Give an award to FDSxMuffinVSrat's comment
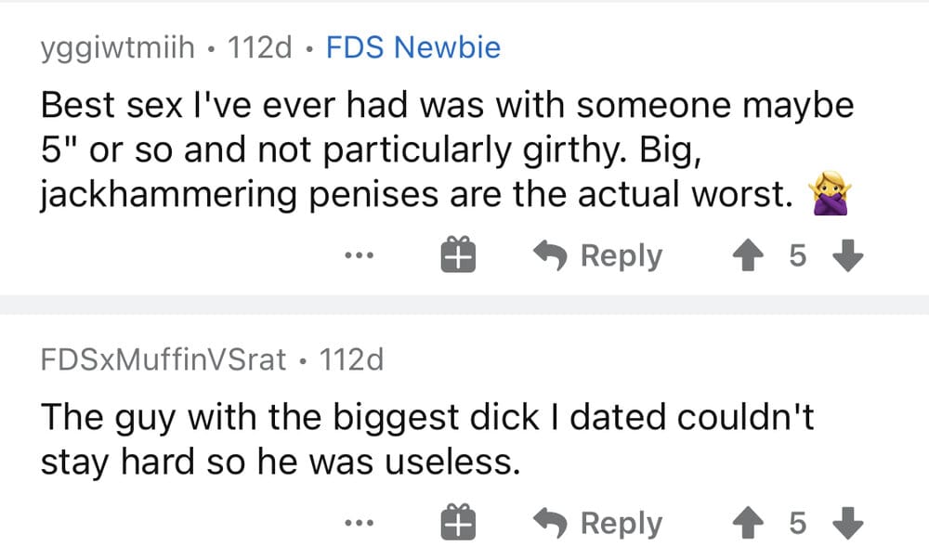 click(x=458, y=524)
